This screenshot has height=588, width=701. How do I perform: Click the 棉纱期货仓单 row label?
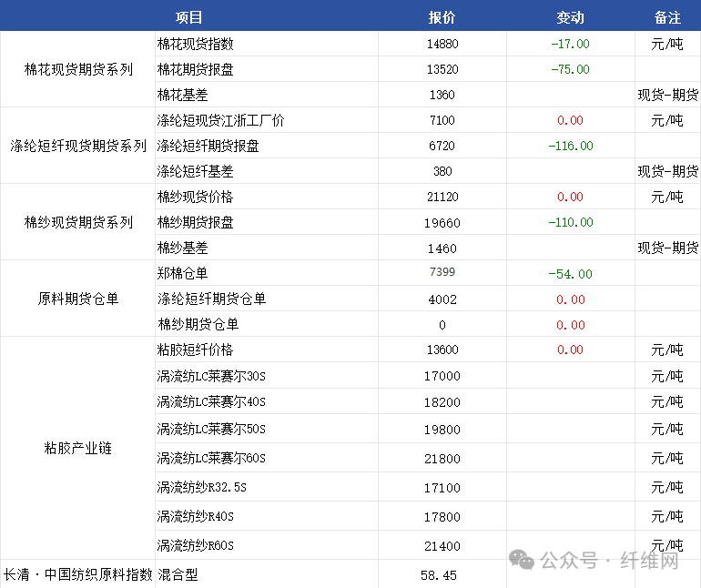198,324
